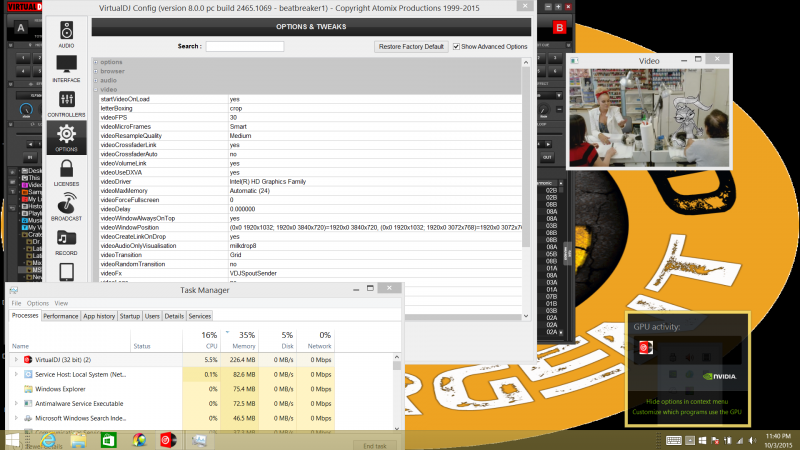
Task: Click the options Search field
Action: point(245,46)
